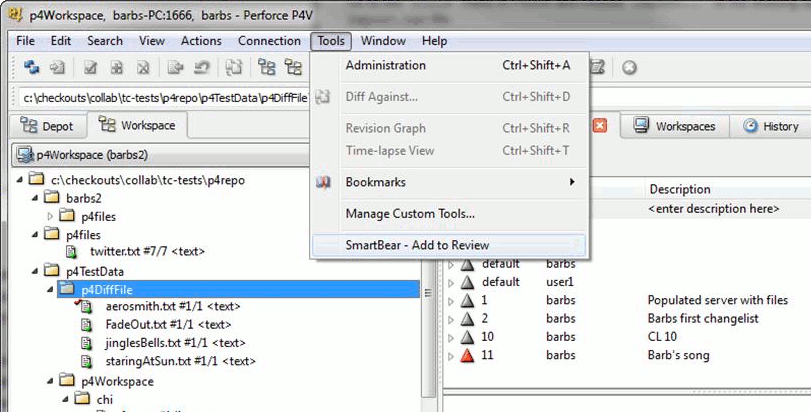
Task: Close the open Tools menu
Action: (331, 41)
